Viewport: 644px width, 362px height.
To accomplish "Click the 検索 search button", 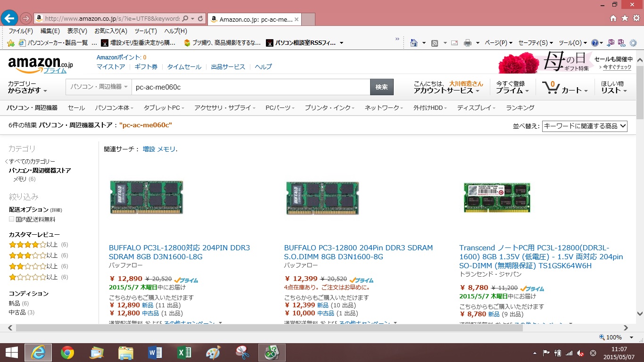I will [382, 87].
